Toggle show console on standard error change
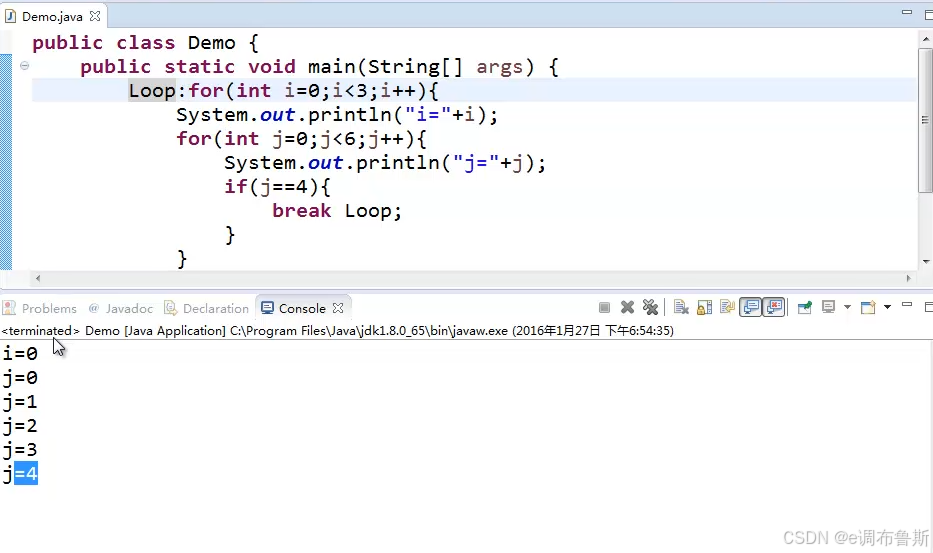Screen dimensions: 933x553 (x=774, y=308)
